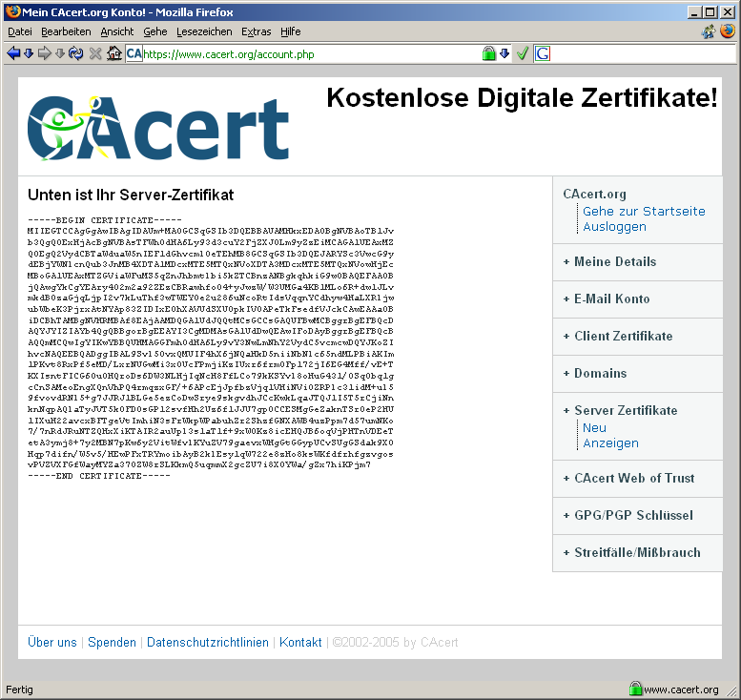Click the Ausloggen link

(x=614, y=226)
